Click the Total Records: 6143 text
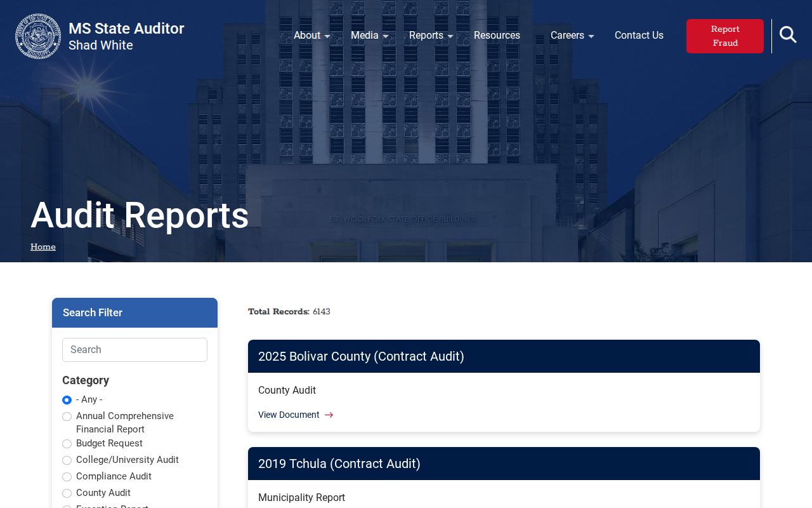812x508 pixels. click(289, 312)
